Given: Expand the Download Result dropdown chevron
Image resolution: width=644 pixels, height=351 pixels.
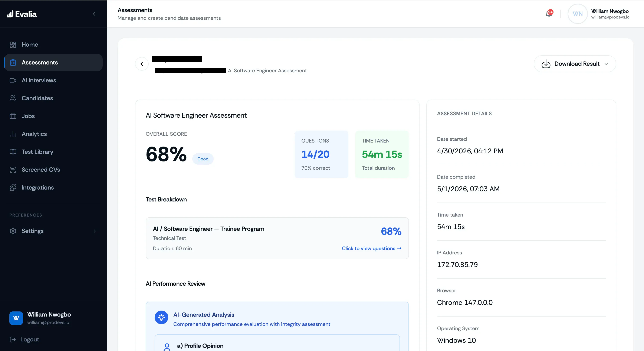Looking at the screenshot, I should pos(606,64).
